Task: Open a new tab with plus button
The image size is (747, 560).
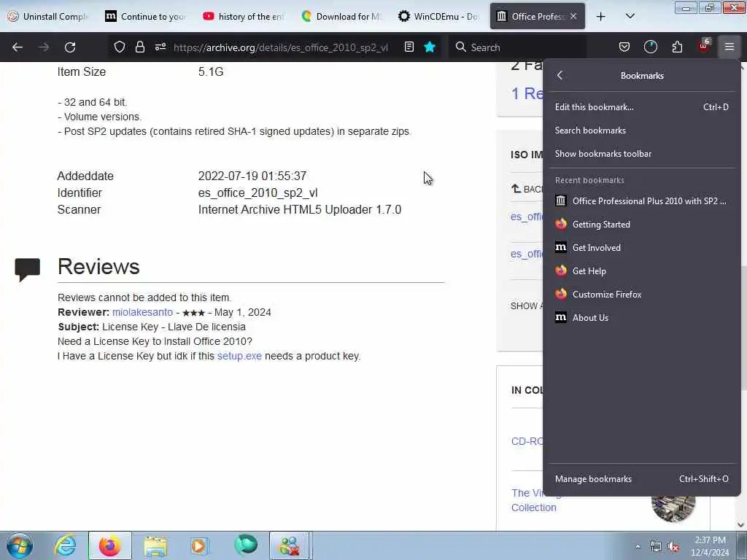Action: [x=601, y=16]
